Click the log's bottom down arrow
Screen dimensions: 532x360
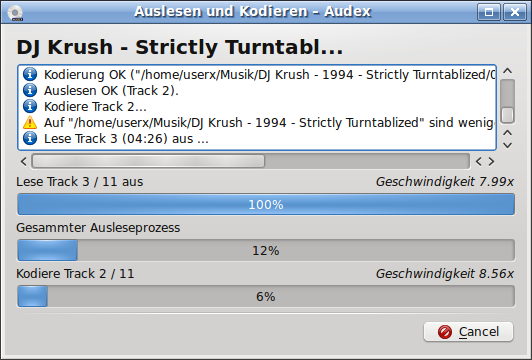click(508, 145)
